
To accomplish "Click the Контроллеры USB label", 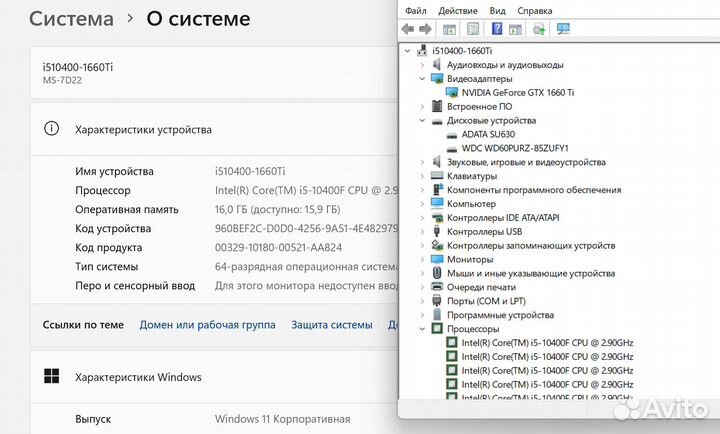I will click(x=484, y=232).
